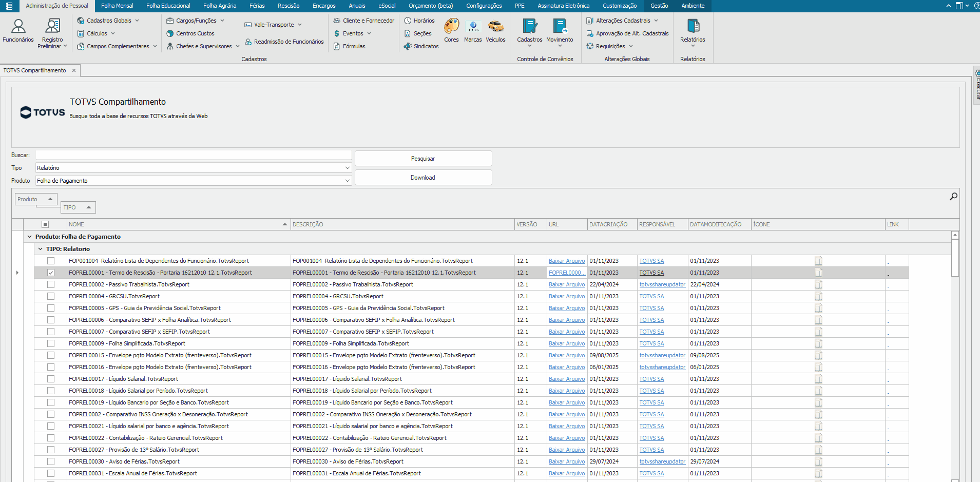Open the Produto dropdown set to Folha de Pagamento

(x=194, y=181)
